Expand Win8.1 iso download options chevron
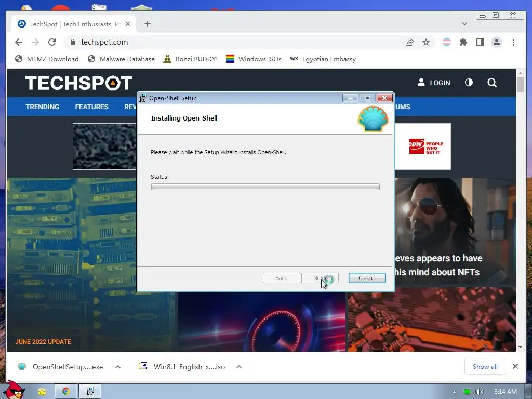Image resolution: width=532 pixels, height=399 pixels. click(x=239, y=367)
